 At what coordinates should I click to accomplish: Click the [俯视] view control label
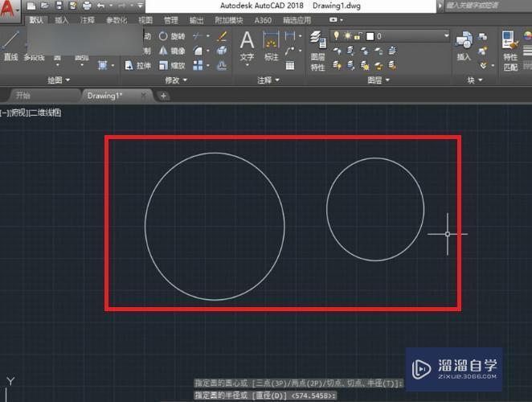(x=18, y=113)
